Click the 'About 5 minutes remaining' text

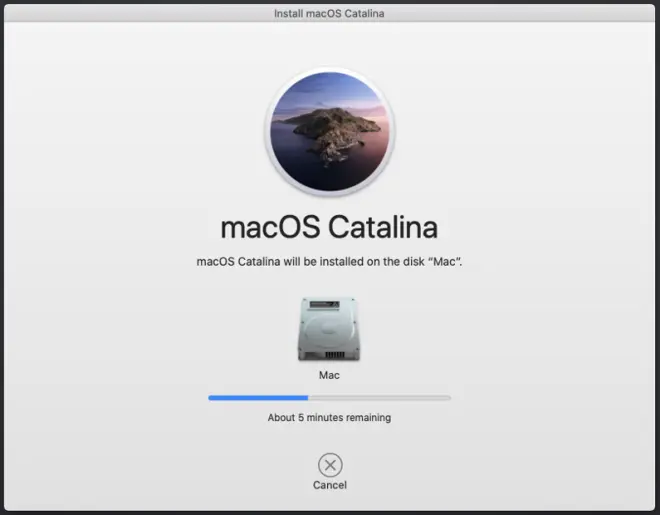329,418
